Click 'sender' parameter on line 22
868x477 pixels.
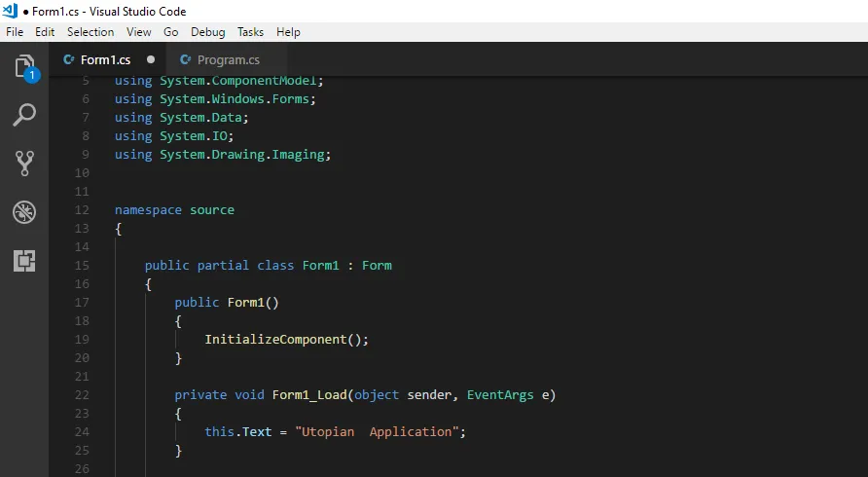[x=429, y=395]
